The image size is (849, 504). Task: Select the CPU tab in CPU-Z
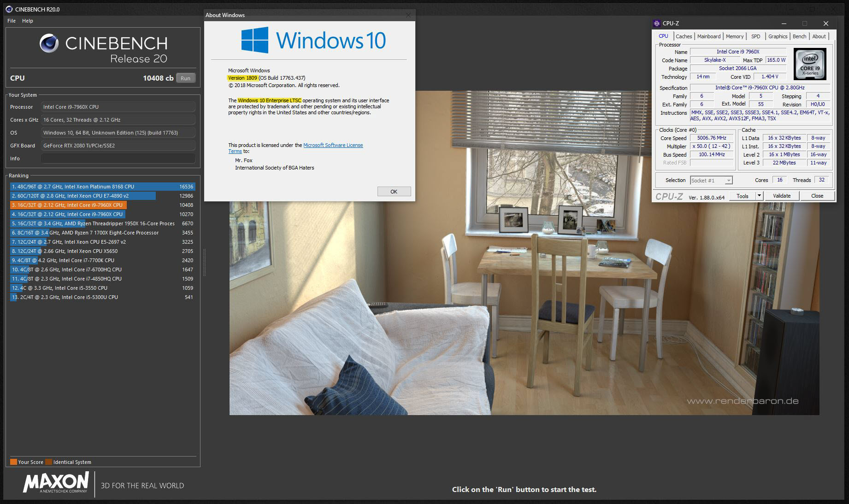point(663,36)
